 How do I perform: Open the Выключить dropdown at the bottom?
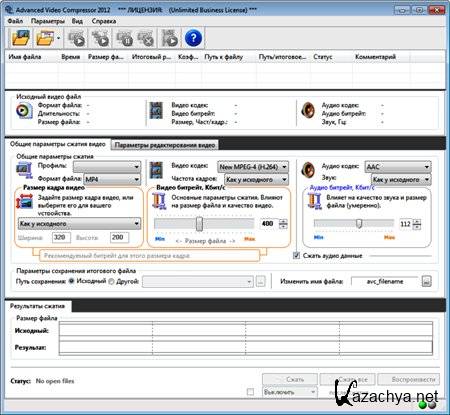point(290,392)
